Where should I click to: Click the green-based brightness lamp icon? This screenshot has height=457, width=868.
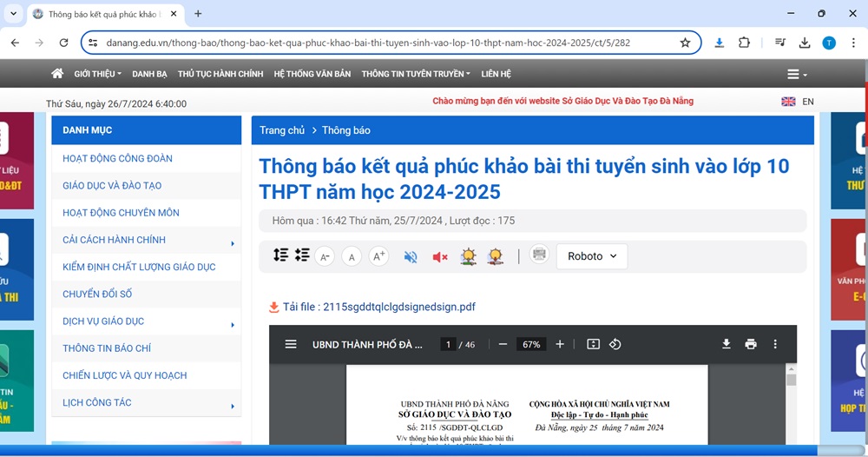(x=469, y=256)
